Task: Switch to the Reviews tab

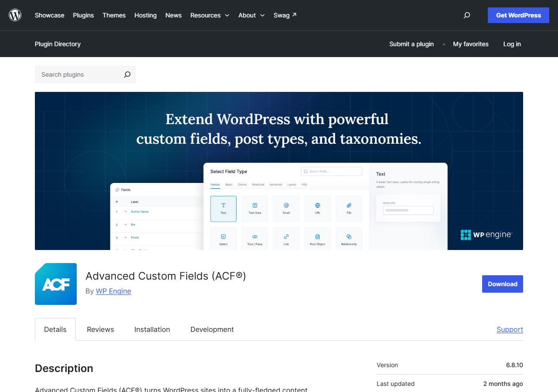Action: pyautogui.click(x=100, y=329)
